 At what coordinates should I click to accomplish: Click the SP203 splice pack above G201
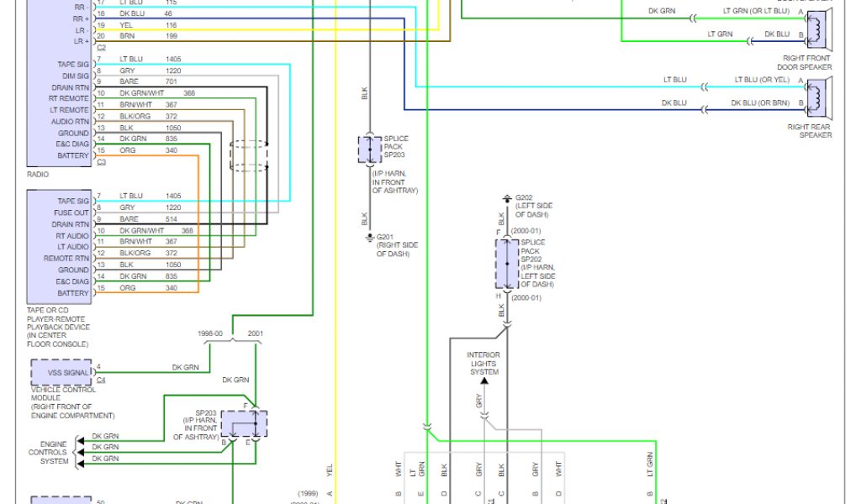click(370, 149)
